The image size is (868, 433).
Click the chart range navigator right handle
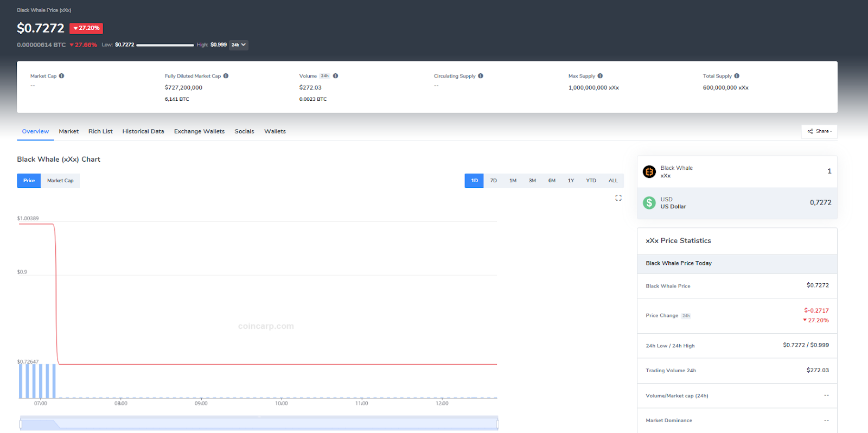click(x=497, y=424)
